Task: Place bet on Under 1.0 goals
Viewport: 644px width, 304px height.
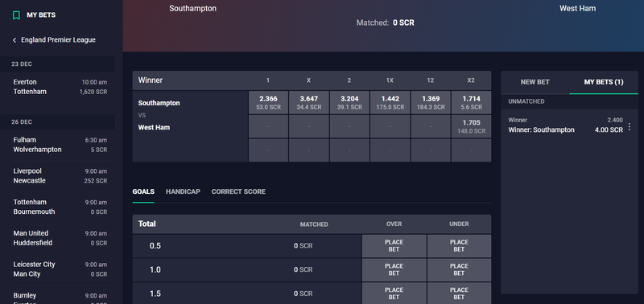Action: pyautogui.click(x=459, y=269)
